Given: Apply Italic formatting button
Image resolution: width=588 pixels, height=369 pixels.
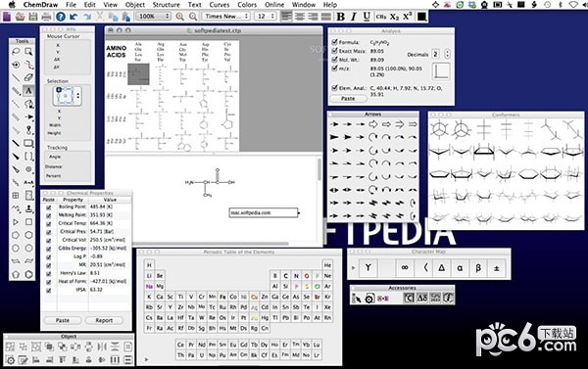Looking at the screenshot, I should [353, 17].
